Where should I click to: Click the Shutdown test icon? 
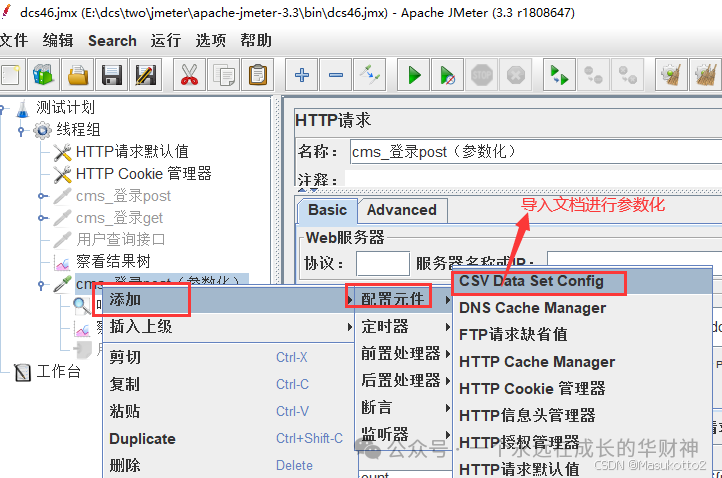click(x=516, y=75)
